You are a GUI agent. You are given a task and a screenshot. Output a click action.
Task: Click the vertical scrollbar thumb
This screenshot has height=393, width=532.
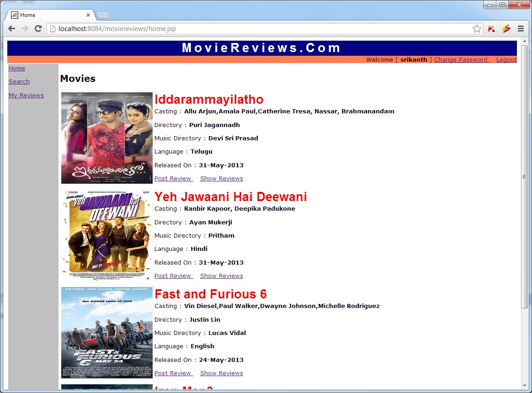[x=525, y=176]
